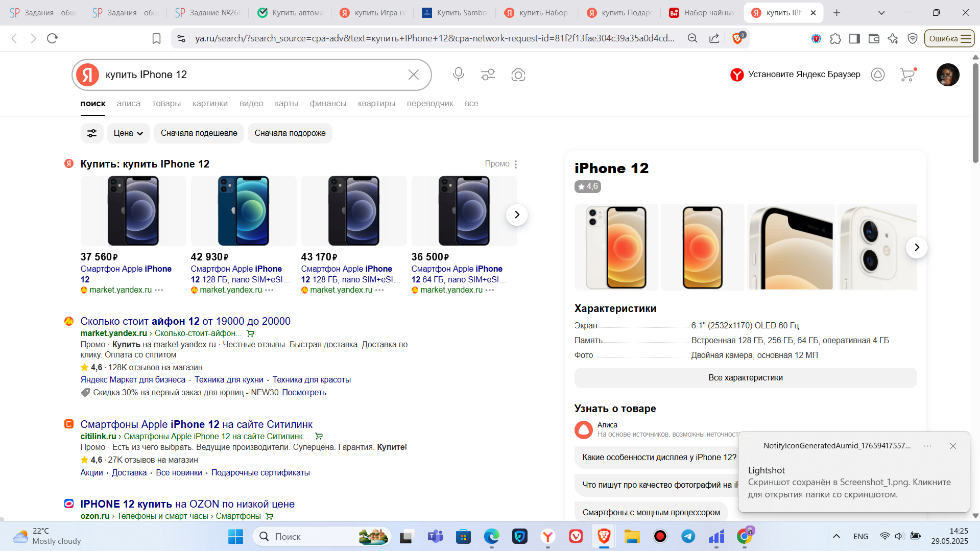Switch to the карты tab
The width and height of the screenshot is (980, 551).
(x=286, y=104)
